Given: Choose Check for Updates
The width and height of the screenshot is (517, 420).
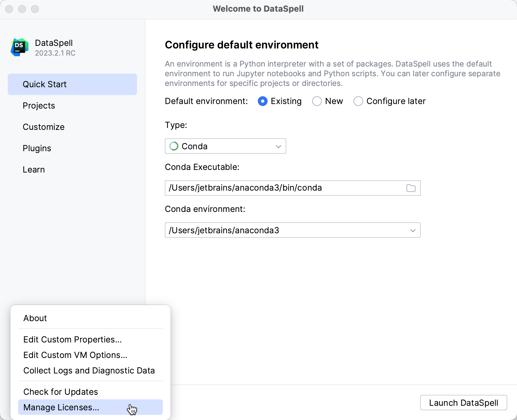Looking at the screenshot, I should point(60,392).
